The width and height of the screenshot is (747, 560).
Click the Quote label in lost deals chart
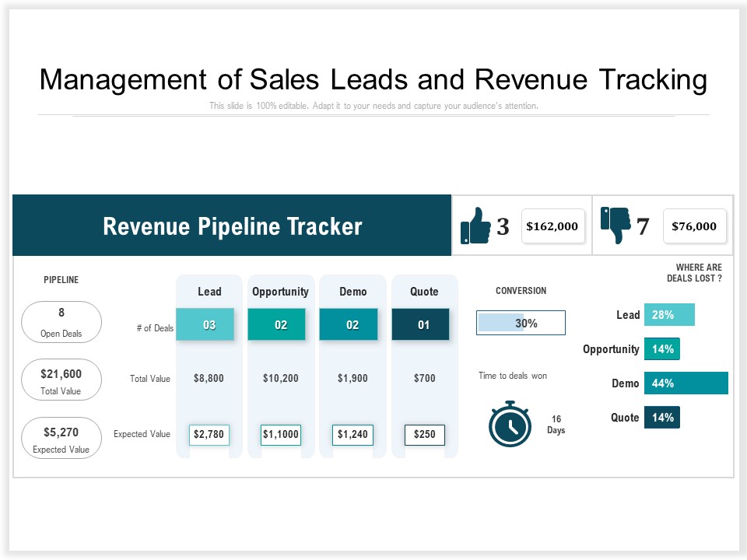(625, 418)
